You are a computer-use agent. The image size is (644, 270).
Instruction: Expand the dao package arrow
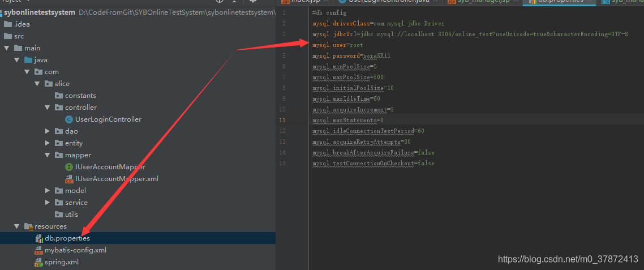(x=48, y=131)
